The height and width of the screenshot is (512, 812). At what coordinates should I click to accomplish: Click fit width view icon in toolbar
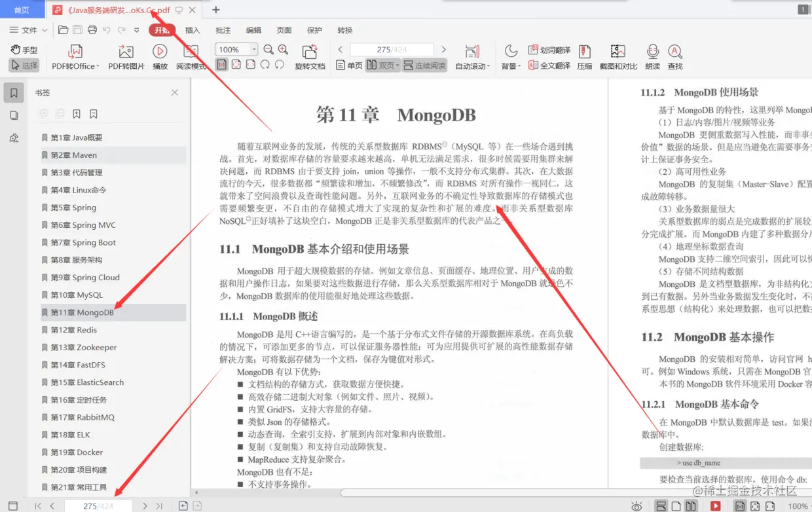250,65
